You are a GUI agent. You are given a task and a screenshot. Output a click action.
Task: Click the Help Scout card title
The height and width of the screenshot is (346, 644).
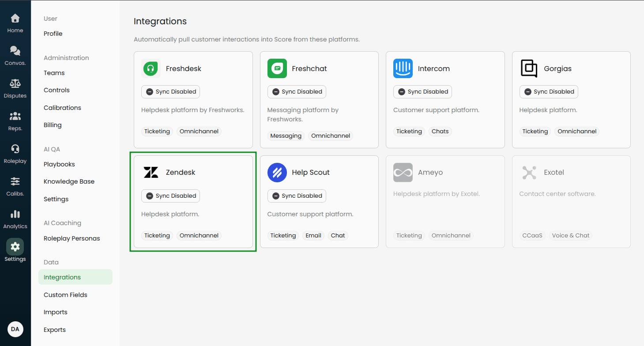tap(311, 173)
